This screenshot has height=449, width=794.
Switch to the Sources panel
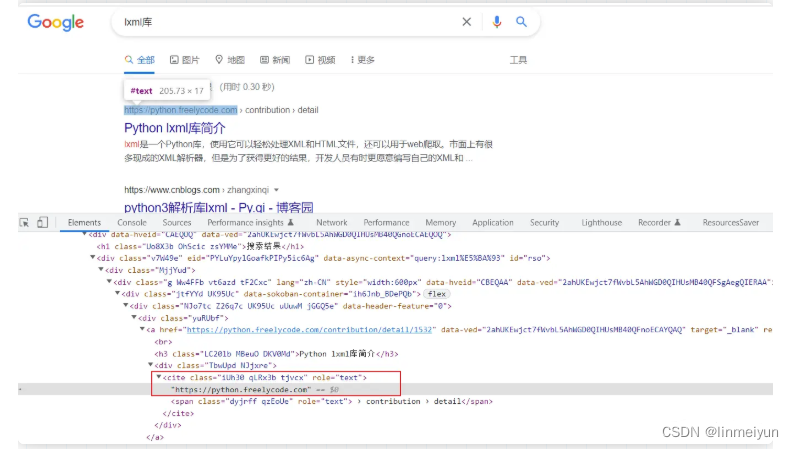click(x=177, y=223)
